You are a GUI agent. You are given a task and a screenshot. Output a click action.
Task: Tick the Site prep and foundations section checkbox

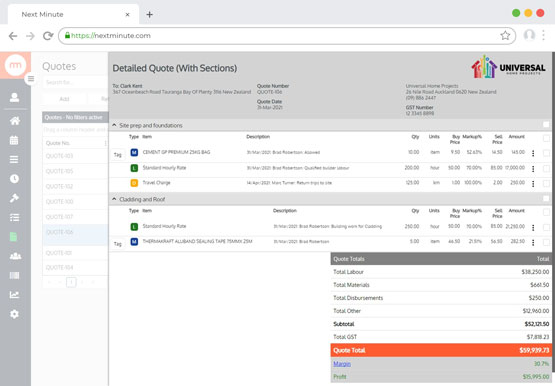pyautogui.click(x=546, y=125)
